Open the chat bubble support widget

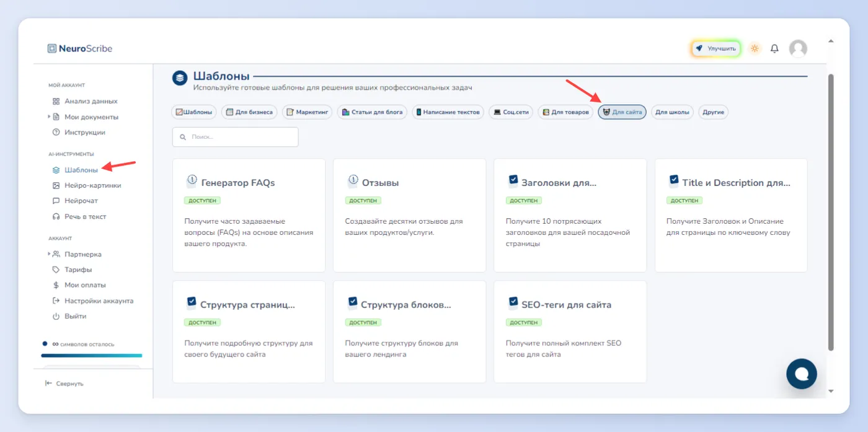click(x=802, y=373)
